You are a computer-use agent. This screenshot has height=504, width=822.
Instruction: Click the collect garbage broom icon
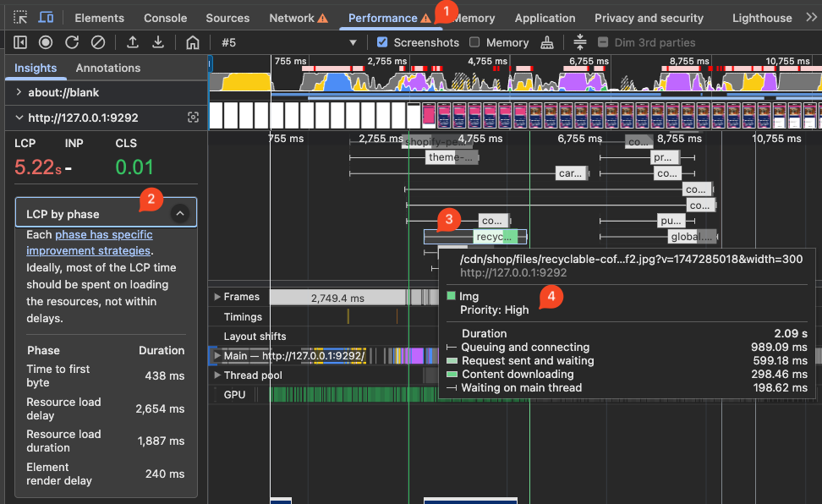[x=548, y=42]
